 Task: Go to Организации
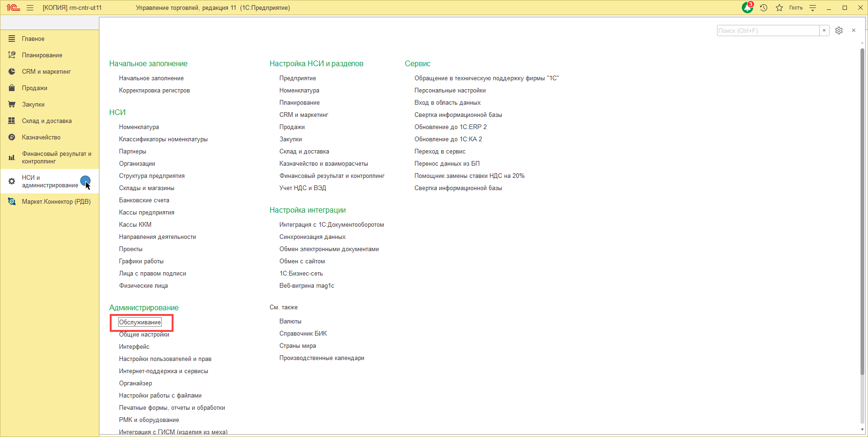137,164
